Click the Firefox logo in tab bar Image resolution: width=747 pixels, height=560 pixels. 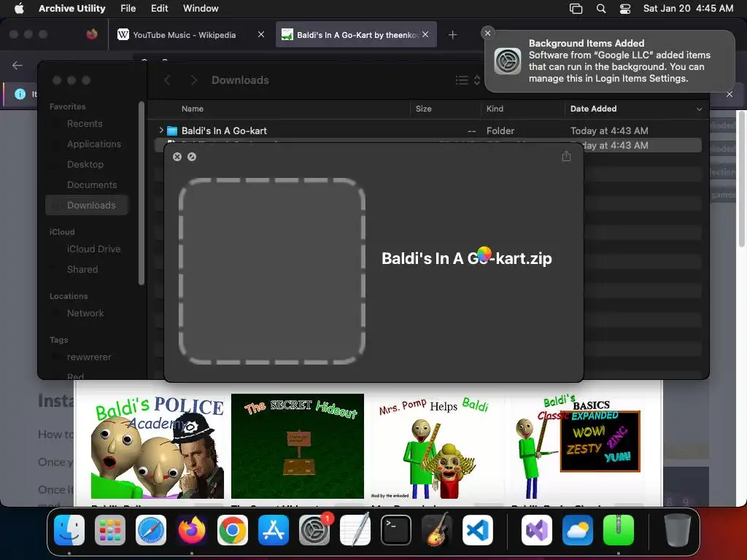92,34
